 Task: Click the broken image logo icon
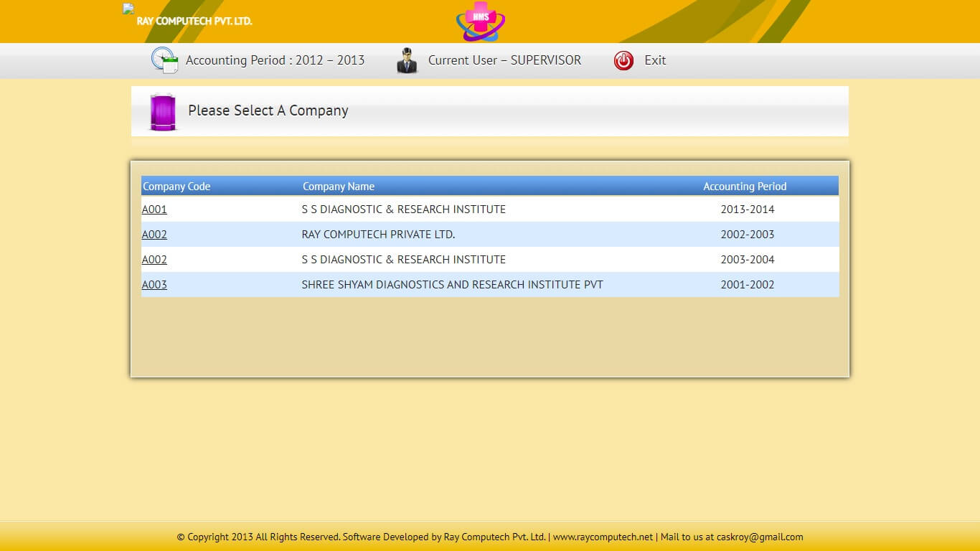[128, 9]
